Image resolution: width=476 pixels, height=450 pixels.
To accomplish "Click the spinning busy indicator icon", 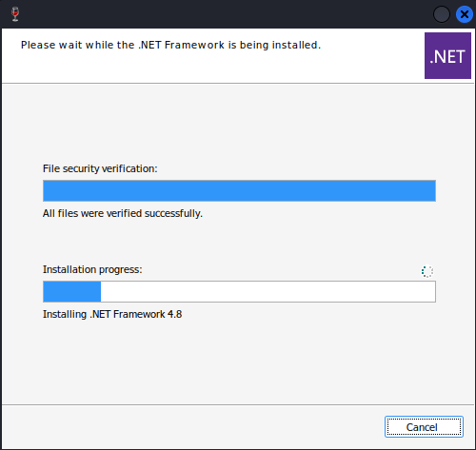I will 427,271.
